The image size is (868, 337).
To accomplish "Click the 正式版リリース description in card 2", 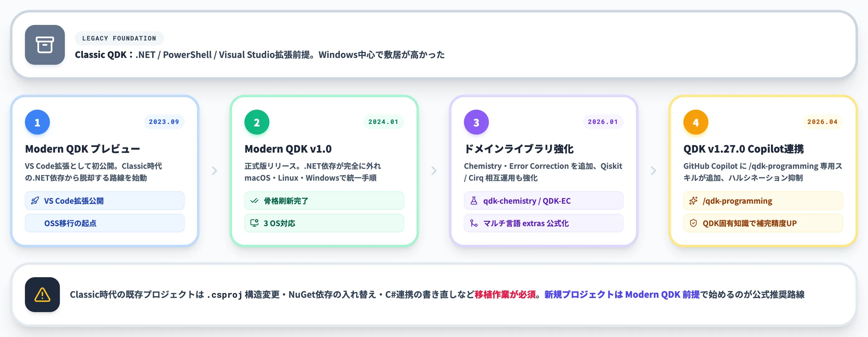I will click(x=313, y=172).
